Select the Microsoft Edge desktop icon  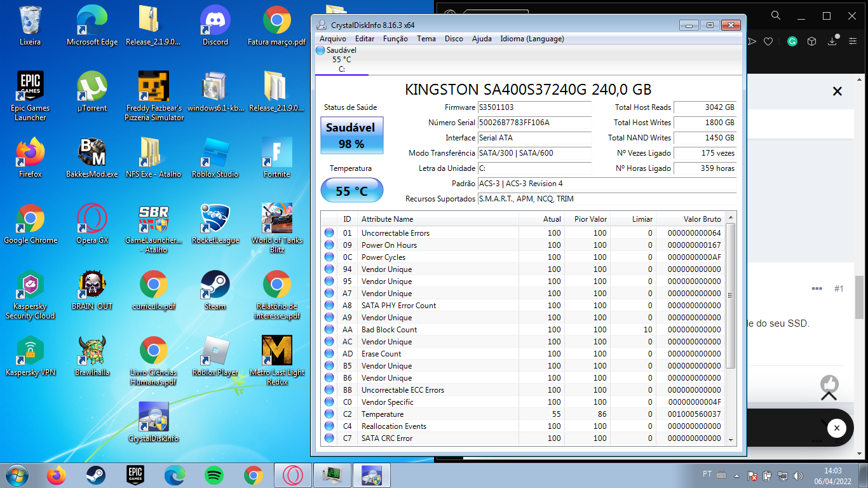92,26
